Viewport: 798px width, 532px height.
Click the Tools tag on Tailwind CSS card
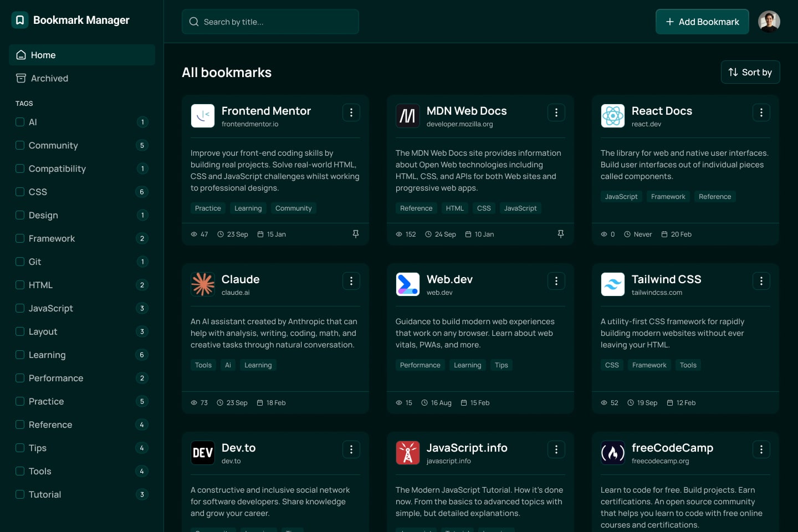[x=688, y=365]
